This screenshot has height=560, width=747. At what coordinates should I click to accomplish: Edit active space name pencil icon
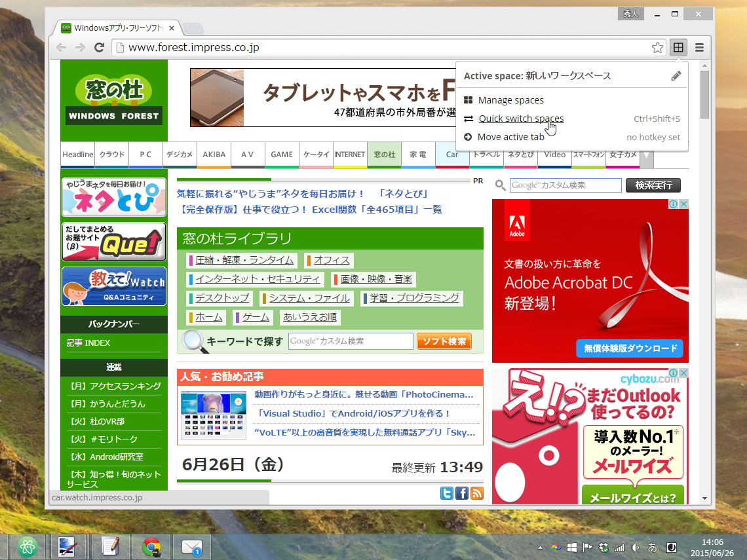coord(676,76)
